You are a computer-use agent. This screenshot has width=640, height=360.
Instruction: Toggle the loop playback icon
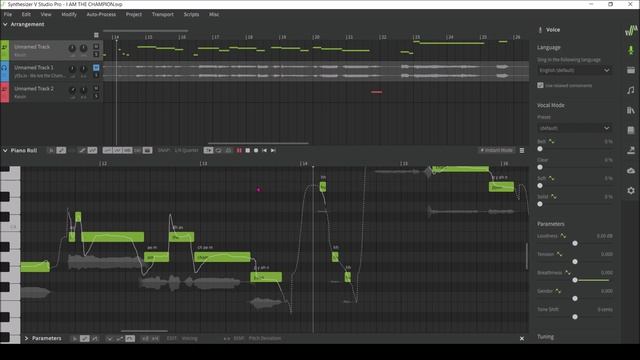pos(218,151)
